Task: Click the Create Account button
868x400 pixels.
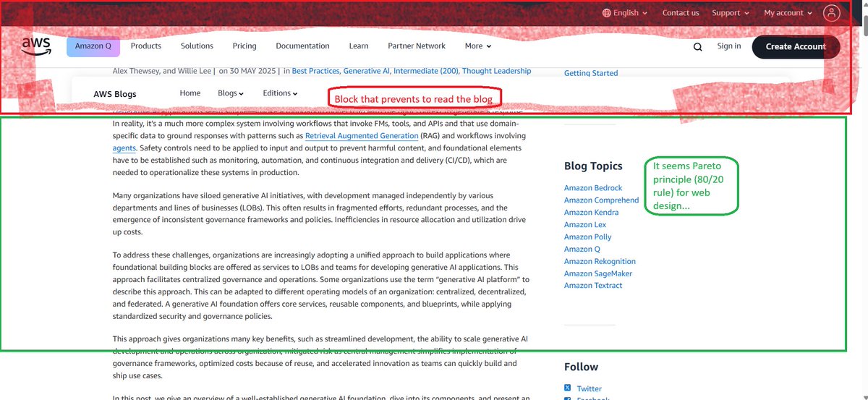Action: 796,47
